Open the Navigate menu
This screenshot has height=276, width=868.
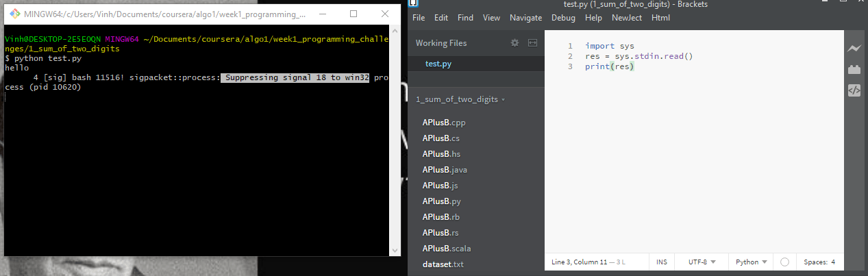525,18
